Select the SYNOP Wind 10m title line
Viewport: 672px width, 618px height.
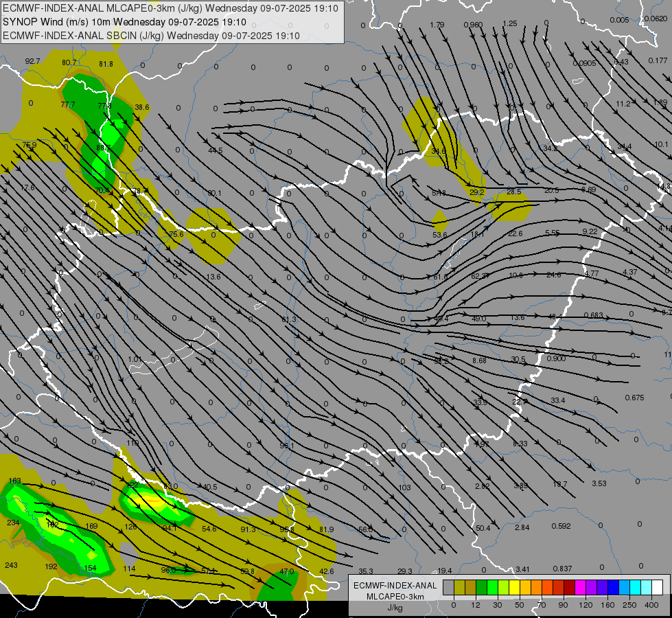tap(124, 22)
